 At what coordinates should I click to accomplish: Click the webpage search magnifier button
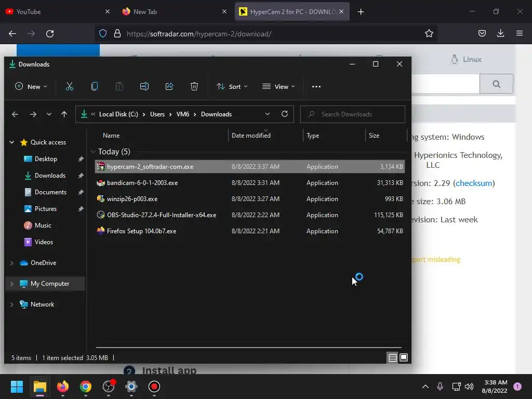click(496, 84)
